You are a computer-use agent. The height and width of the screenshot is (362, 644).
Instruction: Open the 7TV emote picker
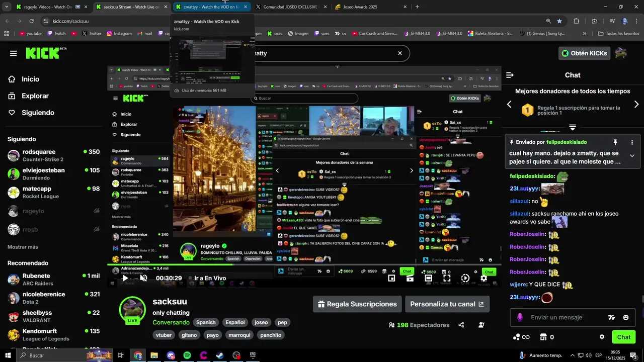[x=611, y=317]
